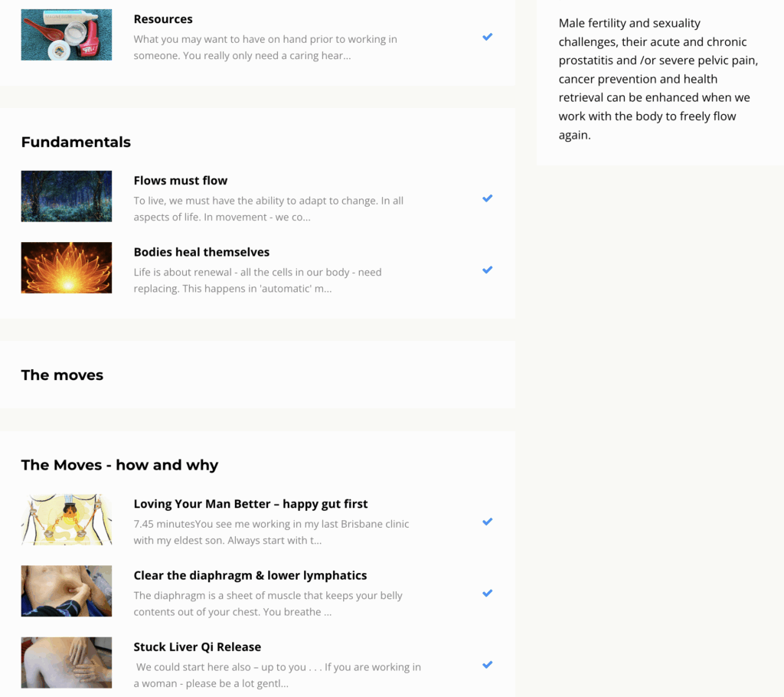Collapse the Fundamentals section heading
Screen dimensions: 784x697
pos(76,142)
